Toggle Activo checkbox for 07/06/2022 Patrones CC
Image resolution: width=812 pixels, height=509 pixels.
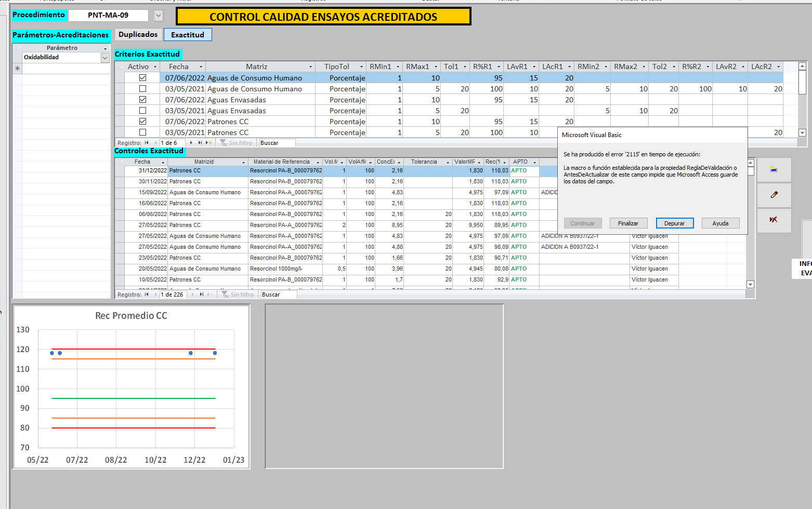(x=142, y=122)
